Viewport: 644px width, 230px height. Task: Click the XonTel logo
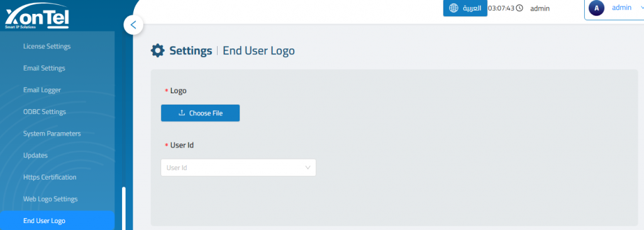click(x=37, y=16)
